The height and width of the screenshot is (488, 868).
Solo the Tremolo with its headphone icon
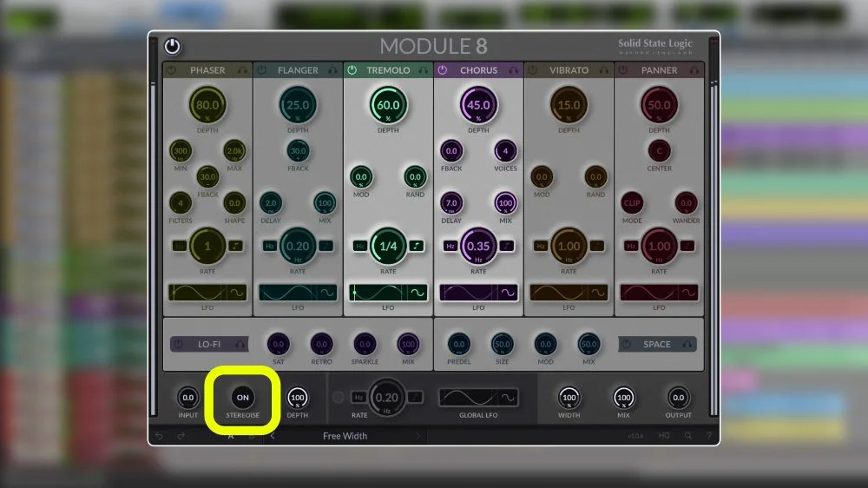click(424, 70)
